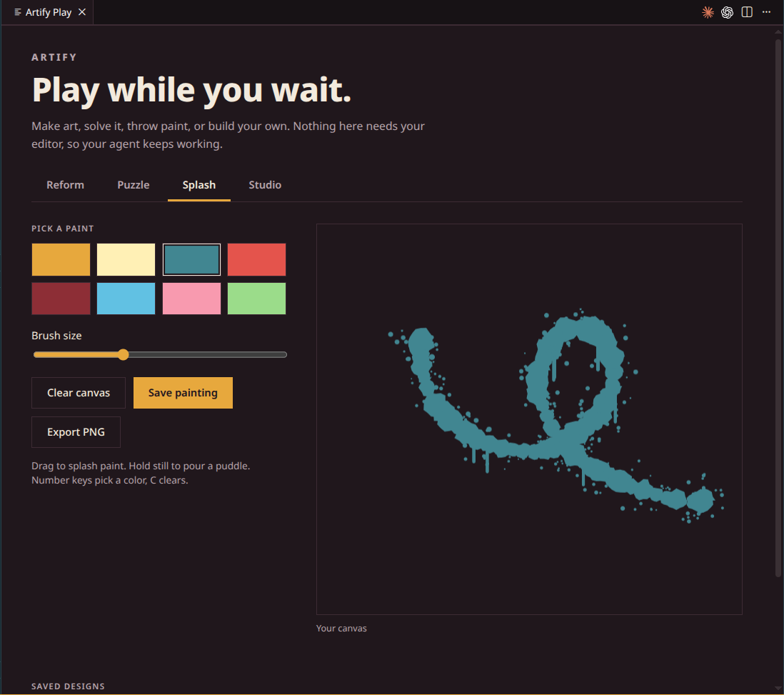
Task: Click the 'SAVED DESIGNS' heading
Action: [68, 686]
